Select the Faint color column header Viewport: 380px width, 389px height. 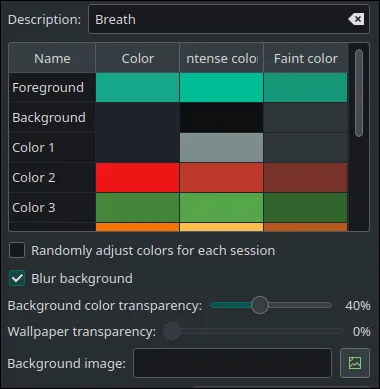tap(306, 58)
